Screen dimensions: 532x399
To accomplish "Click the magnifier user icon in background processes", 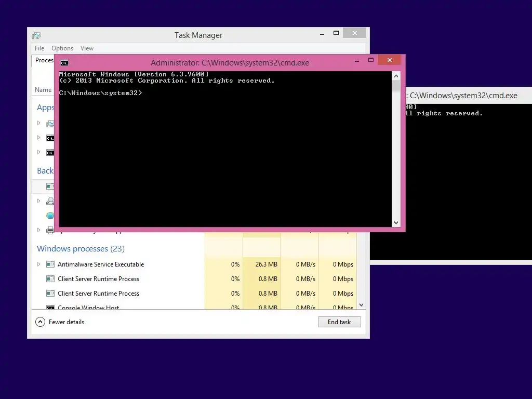I will (50, 201).
